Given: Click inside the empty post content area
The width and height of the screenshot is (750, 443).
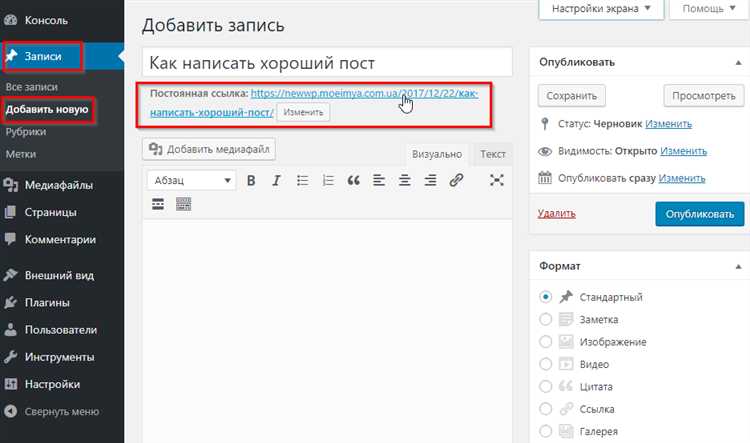Looking at the screenshot, I should pyautogui.click(x=327, y=330).
